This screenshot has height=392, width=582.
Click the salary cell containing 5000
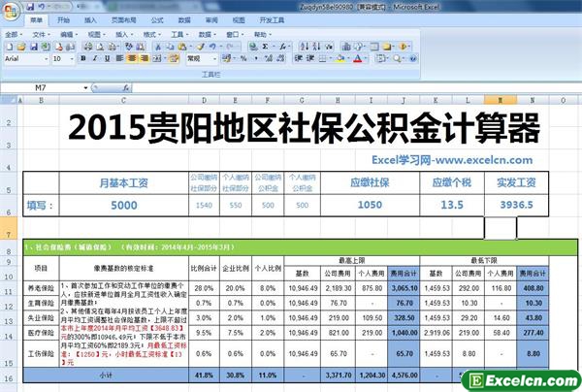(x=124, y=206)
